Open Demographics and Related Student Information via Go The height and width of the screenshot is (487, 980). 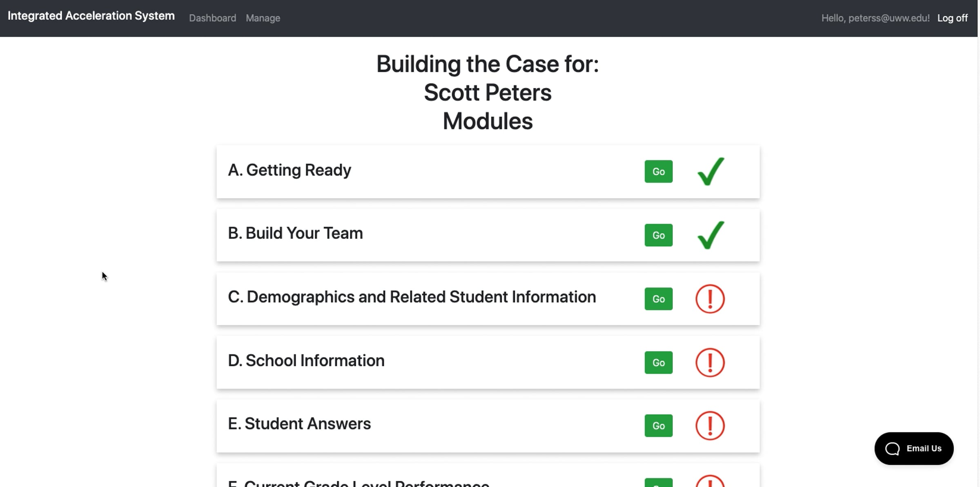point(659,299)
